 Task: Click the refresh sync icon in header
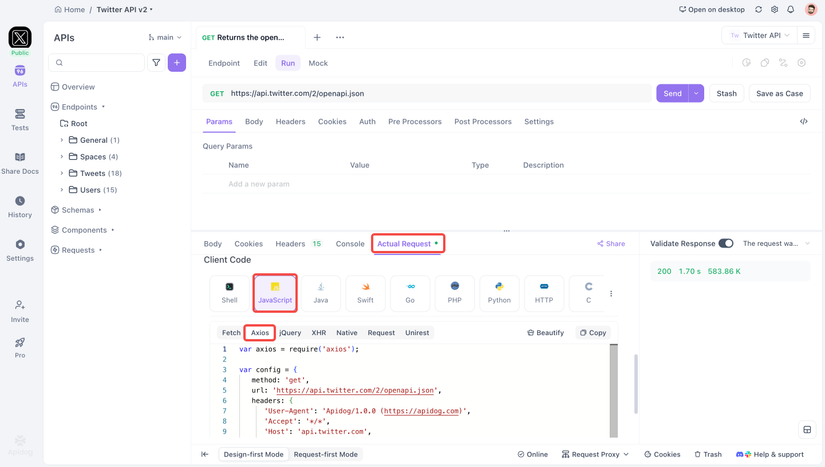pyautogui.click(x=758, y=9)
